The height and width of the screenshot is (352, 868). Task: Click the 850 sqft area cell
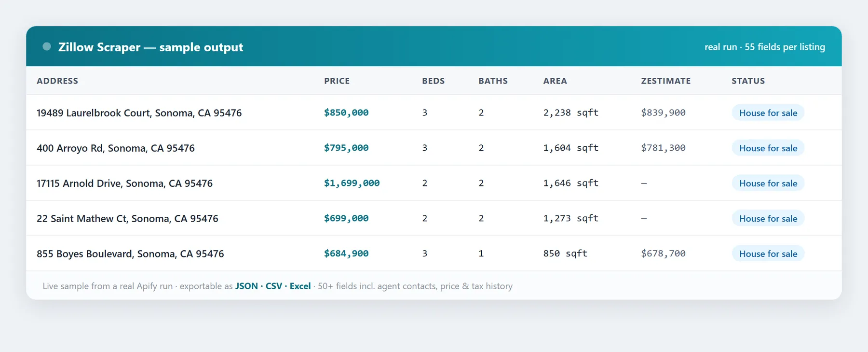pos(565,253)
